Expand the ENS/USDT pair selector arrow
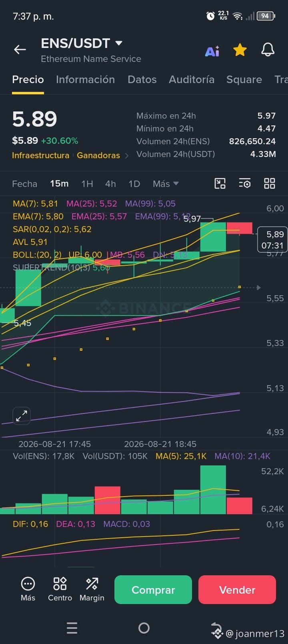Screen dimensions: 288x644 (118, 43)
